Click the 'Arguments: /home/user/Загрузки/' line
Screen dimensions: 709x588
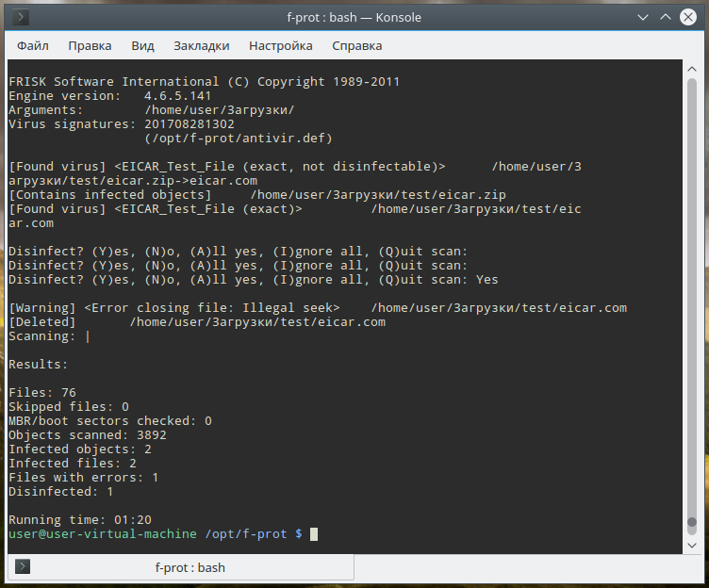(152, 110)
